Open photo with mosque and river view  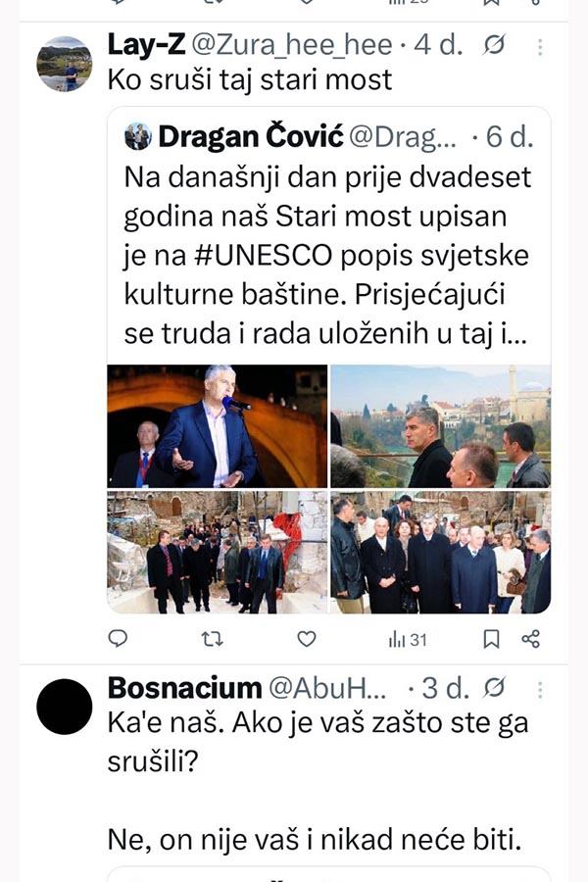click(441, 426)
